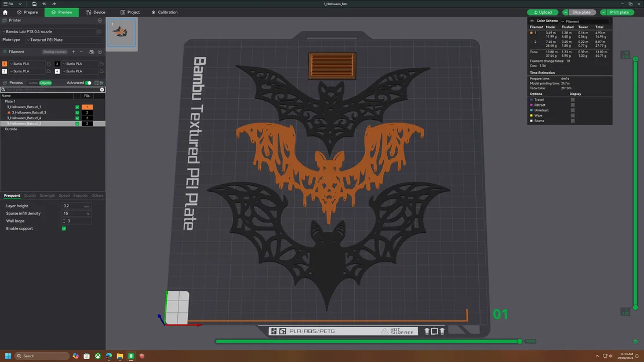Open filament 4 Sunlu PLA dropdown

click(79, 71)
